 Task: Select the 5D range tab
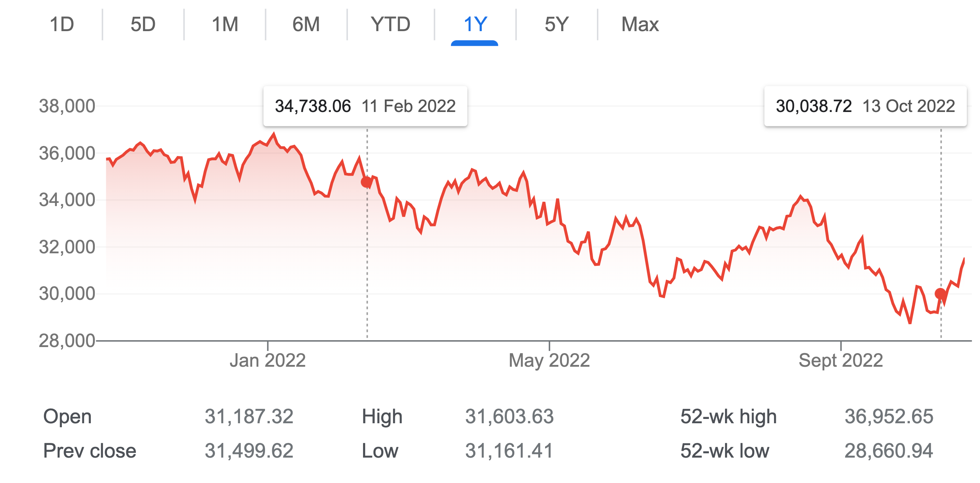point(143,25)
